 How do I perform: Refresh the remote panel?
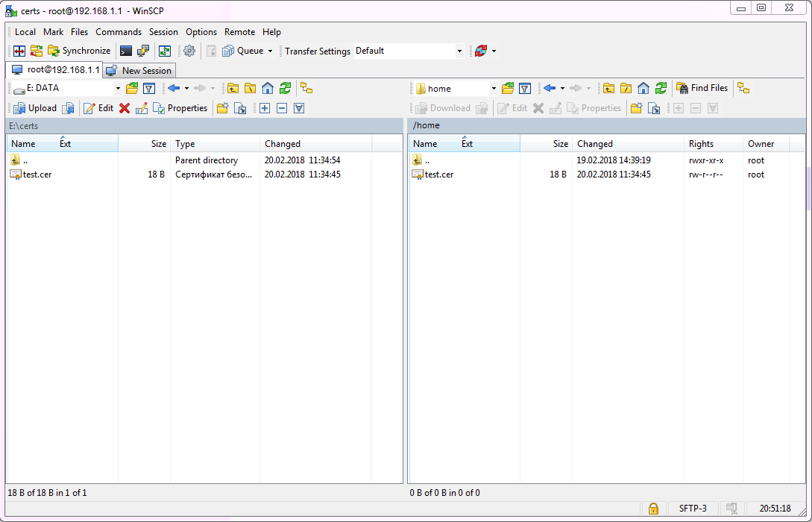(x=661, y=89)
